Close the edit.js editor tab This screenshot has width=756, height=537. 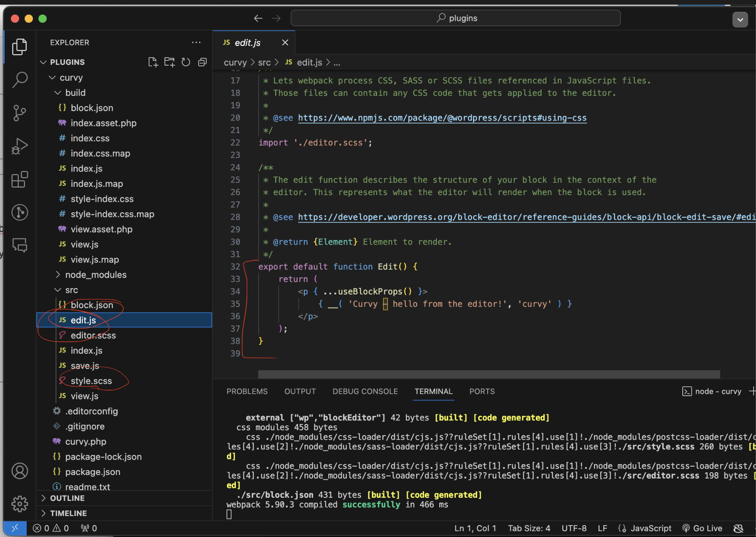(285, 42)
